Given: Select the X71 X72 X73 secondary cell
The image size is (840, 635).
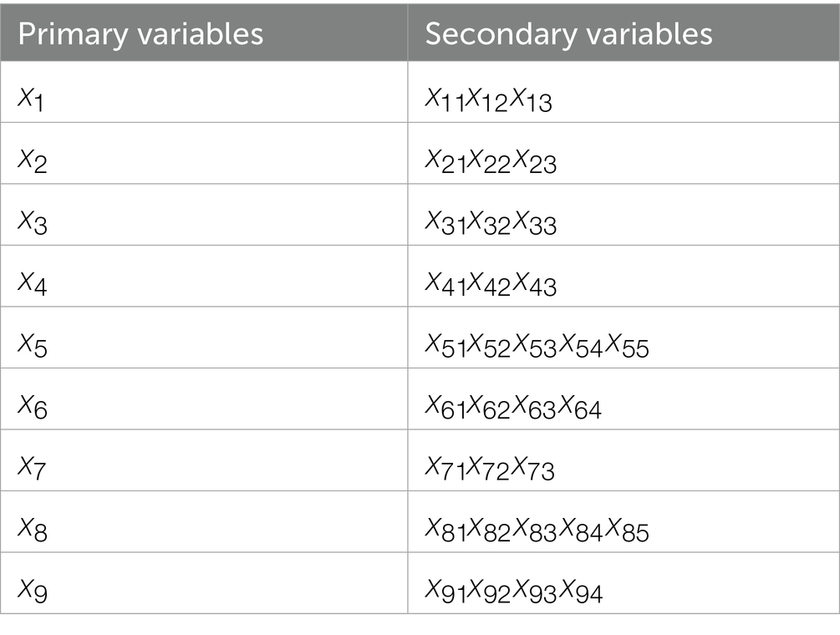Looking at the screenshot, I should (490, 468).
